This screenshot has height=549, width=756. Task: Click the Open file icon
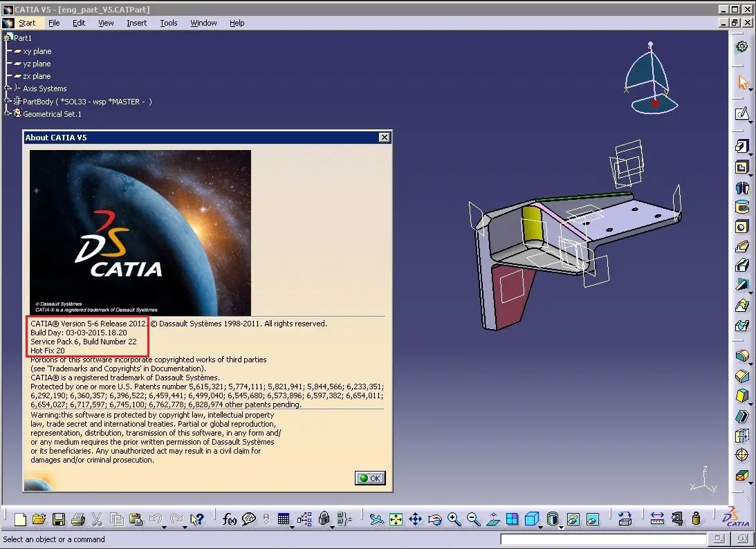[39, 519]
